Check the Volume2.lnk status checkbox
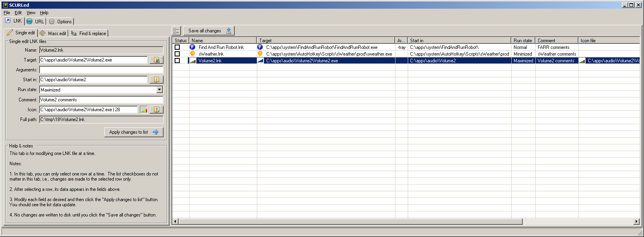The width and height of the screenshot is (644, 237). (x=177, y=60)
